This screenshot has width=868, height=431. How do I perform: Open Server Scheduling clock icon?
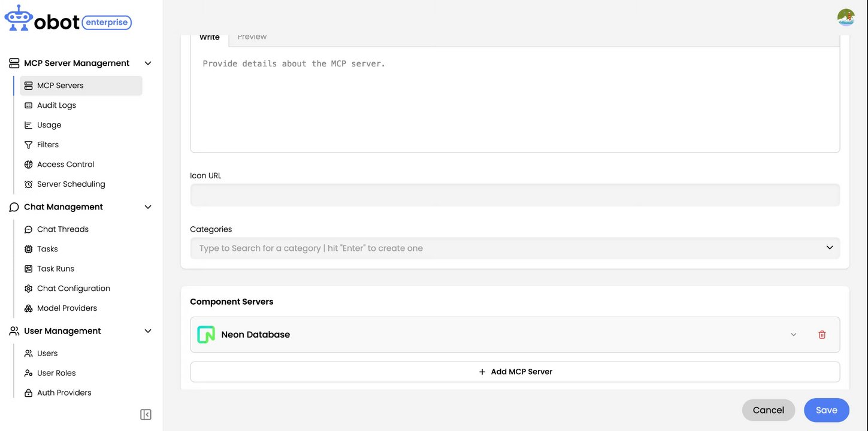[28, 184]
